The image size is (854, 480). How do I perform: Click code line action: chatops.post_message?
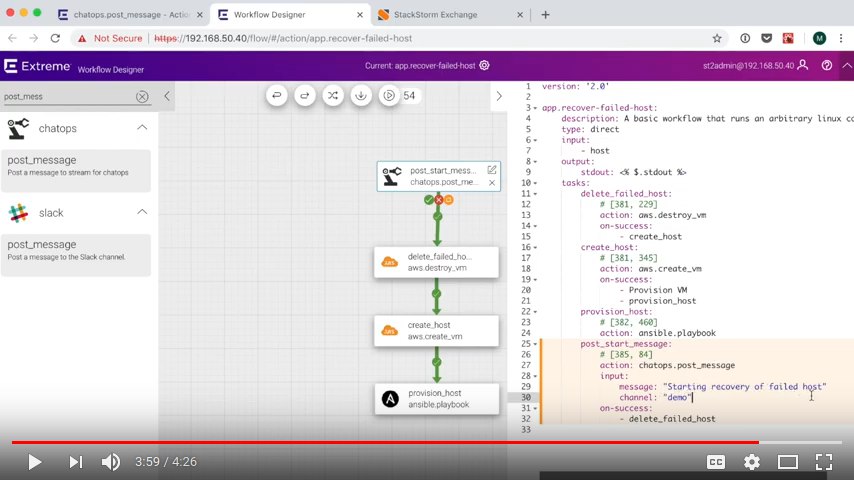click(667, 365)
